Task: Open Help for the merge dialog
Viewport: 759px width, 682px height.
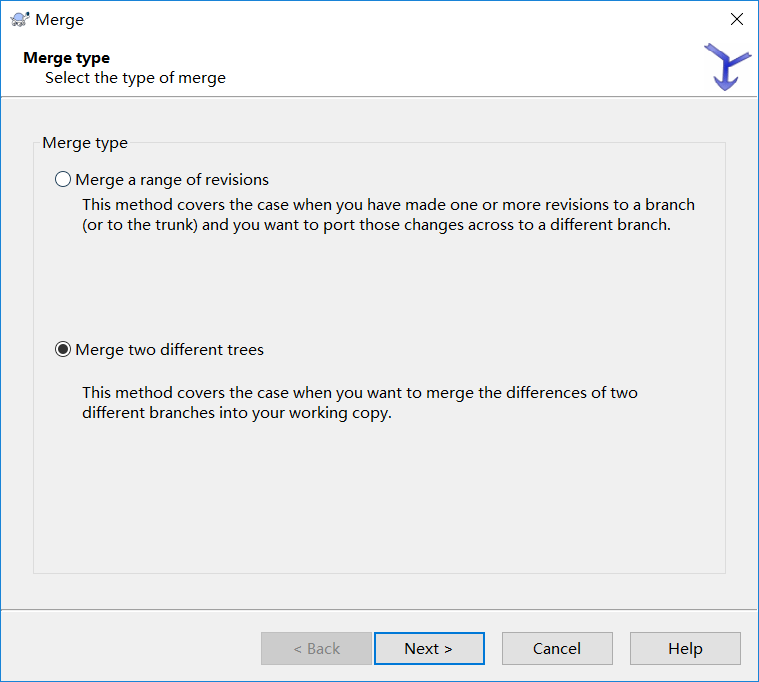Action: tap(685, 648)
